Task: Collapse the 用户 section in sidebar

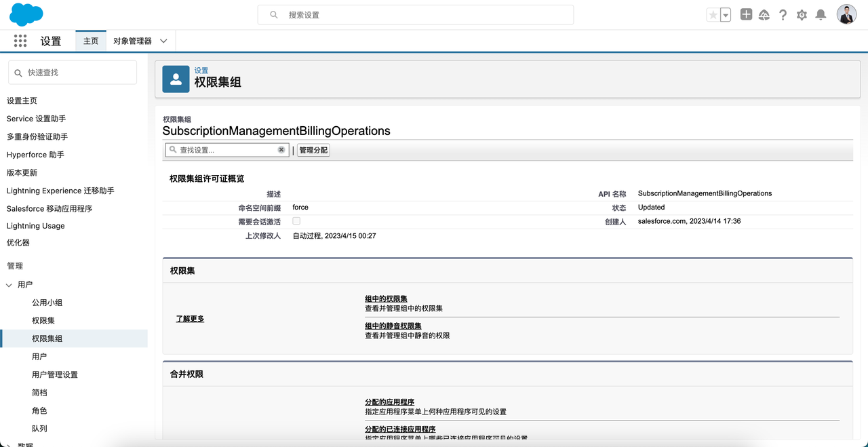Action: tap(9, 285)
